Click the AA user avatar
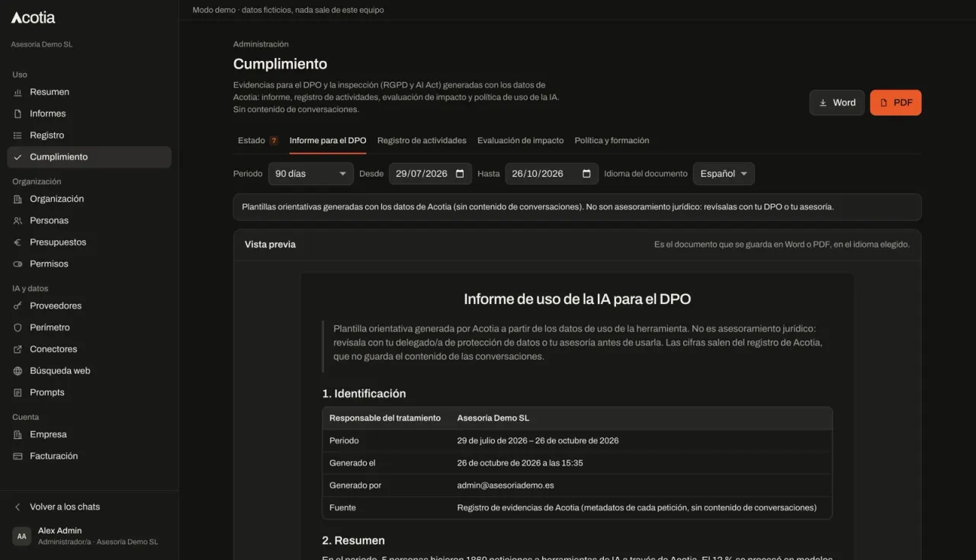976x560 pixels. click(22, 536)
